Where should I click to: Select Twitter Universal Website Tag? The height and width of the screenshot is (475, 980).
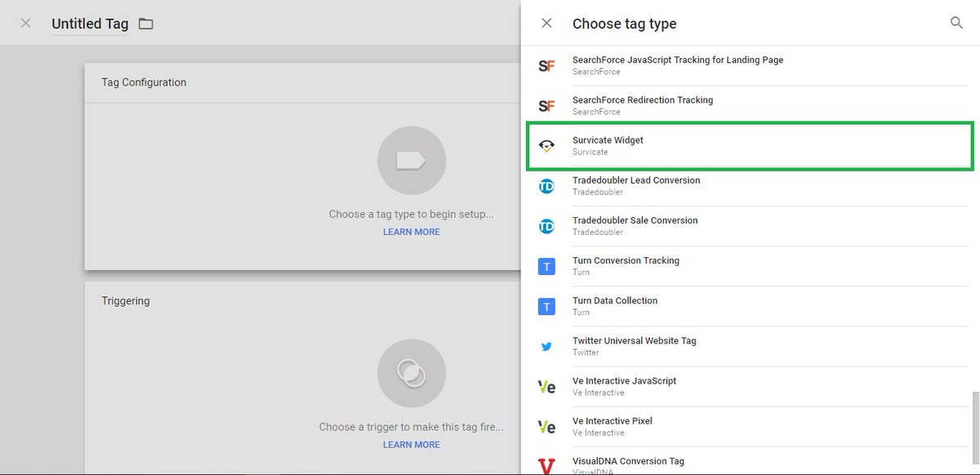[750, 346]
